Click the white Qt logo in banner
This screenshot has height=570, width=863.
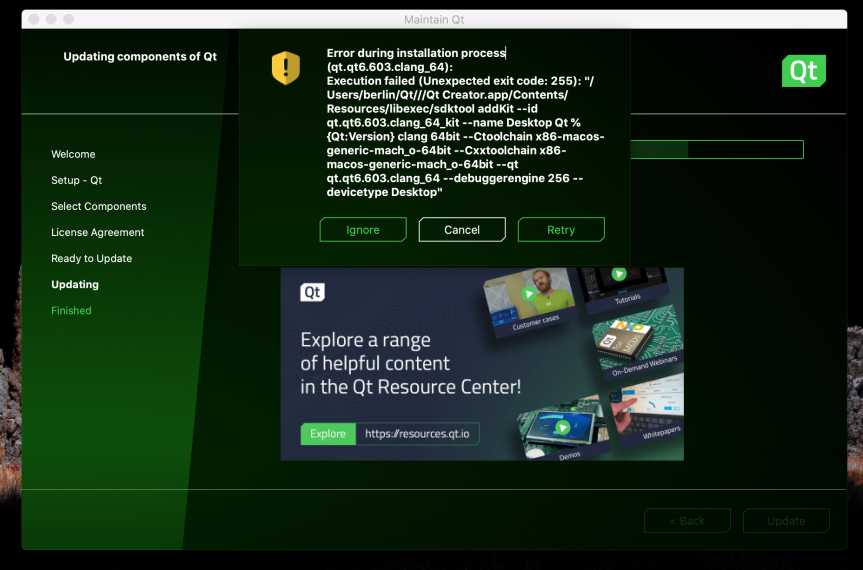click(312, 292)
